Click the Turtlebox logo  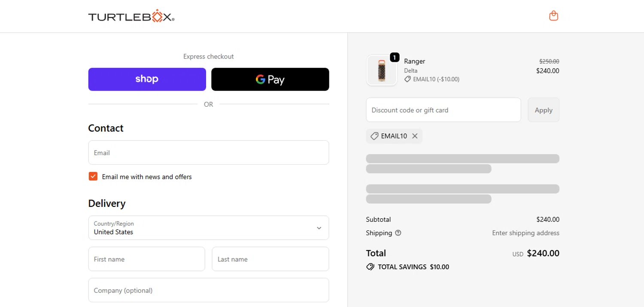[x=131, y=16]
